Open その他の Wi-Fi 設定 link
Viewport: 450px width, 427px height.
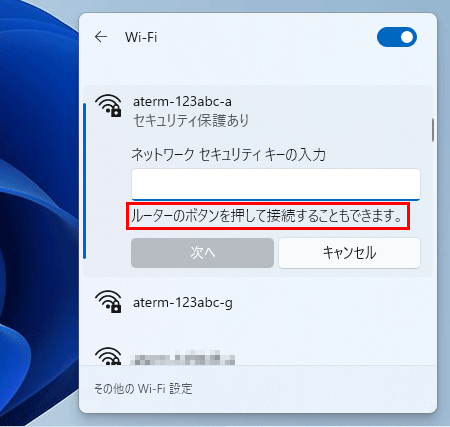(143, 389)
